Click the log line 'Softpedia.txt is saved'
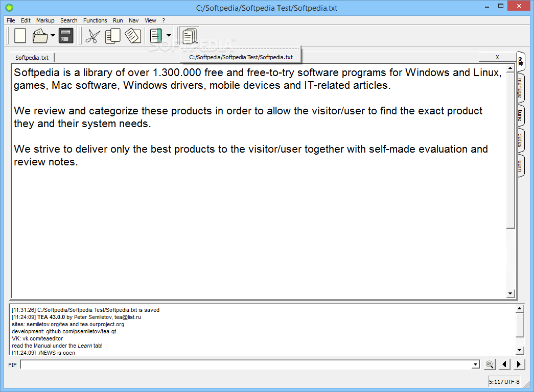The width and height of the screenshot is (534, 392). click(85, 310)
